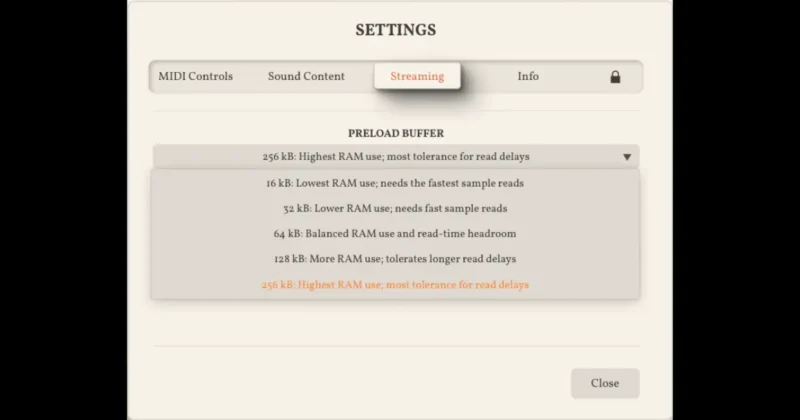
Task: Pick 64 kB balanced RAM use option
Action: tap(395, 234)
